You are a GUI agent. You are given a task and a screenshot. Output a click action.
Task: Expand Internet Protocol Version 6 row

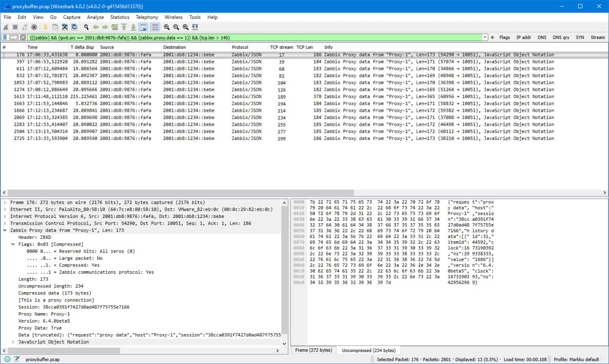pyautogui.click(x=5, y=216)
